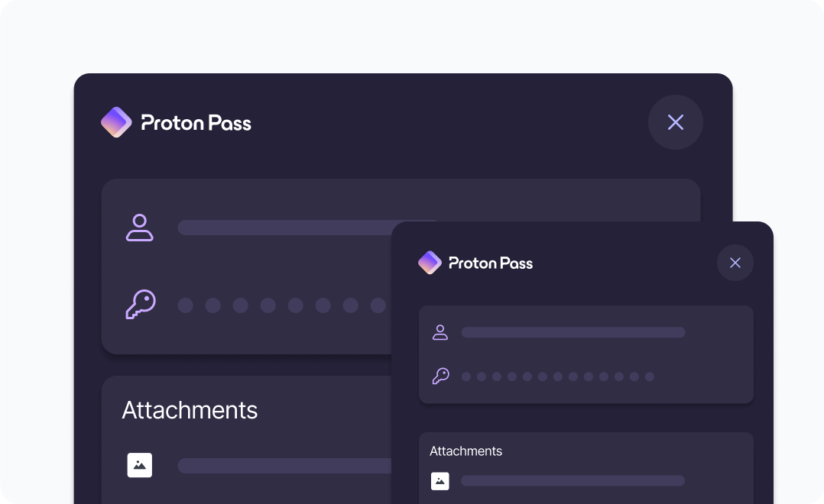824x504 pixels.
Task: Click the image attachment icon in smaller panel
Action: click(x=440, y=481)
